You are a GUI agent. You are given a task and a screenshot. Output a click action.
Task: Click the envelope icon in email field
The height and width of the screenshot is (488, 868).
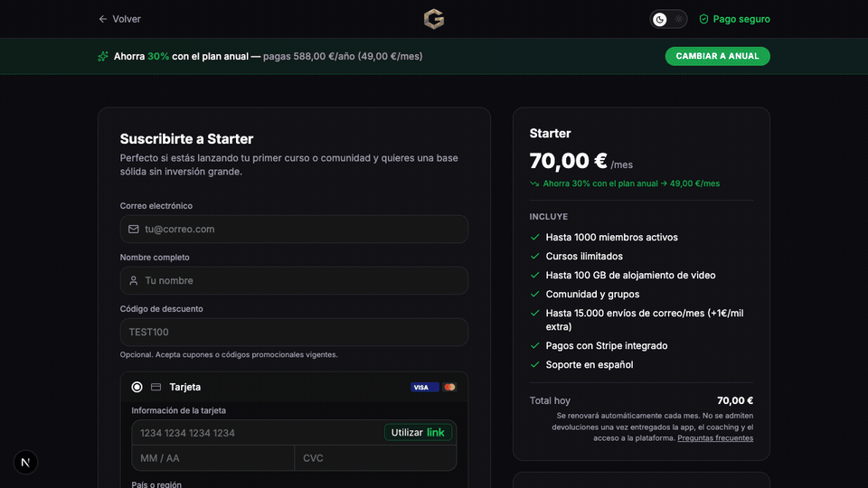pos(134,230)
